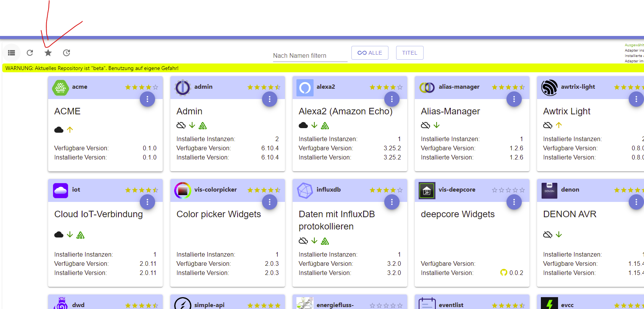Click the energiefluss adapter logo thumbnail

click(305, 304)
